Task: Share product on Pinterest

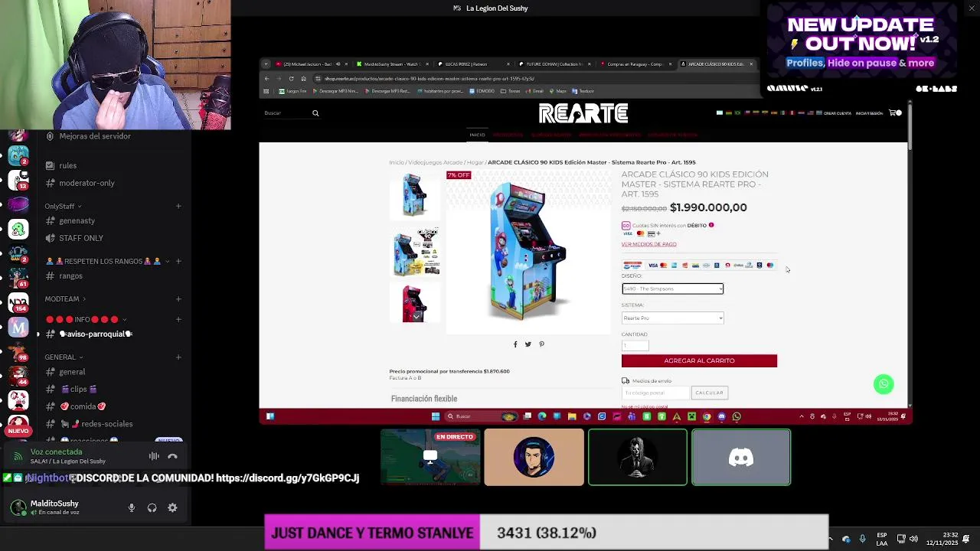Action: tap(541, 344)
